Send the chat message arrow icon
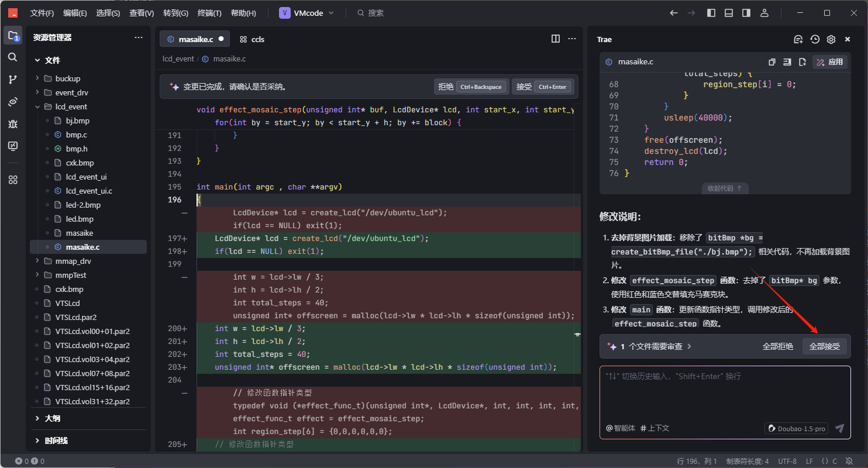 pos(839,428)
